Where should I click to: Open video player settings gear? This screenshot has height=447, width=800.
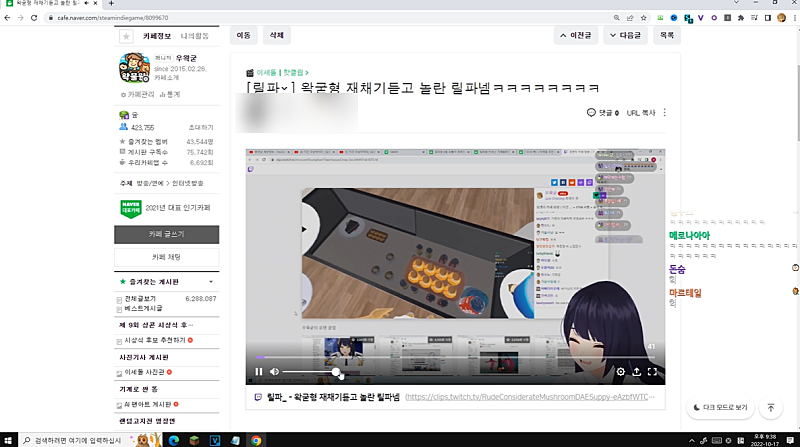click(620, 372)
